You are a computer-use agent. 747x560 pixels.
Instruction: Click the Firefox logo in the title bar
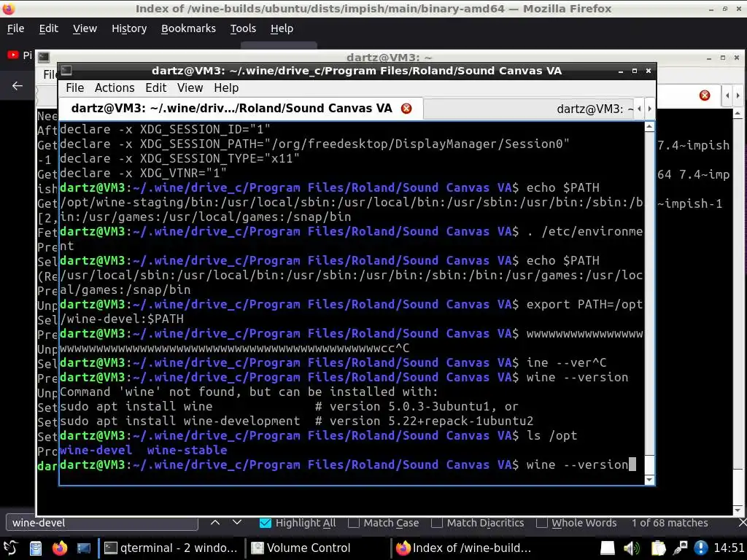9,8
